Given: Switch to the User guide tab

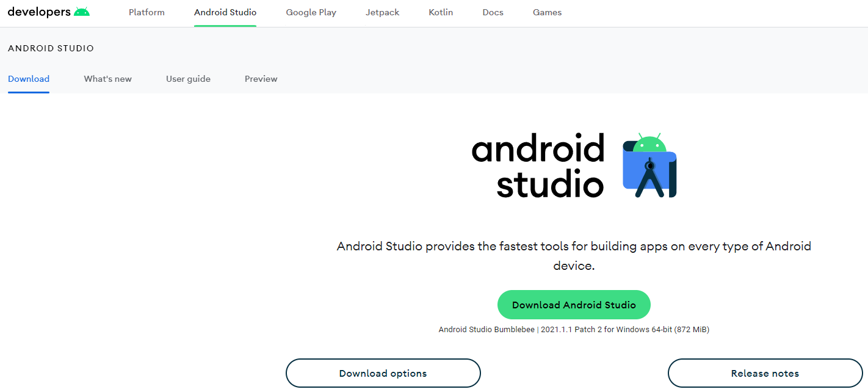Looking at the screenshot, I should pos(188,79).
